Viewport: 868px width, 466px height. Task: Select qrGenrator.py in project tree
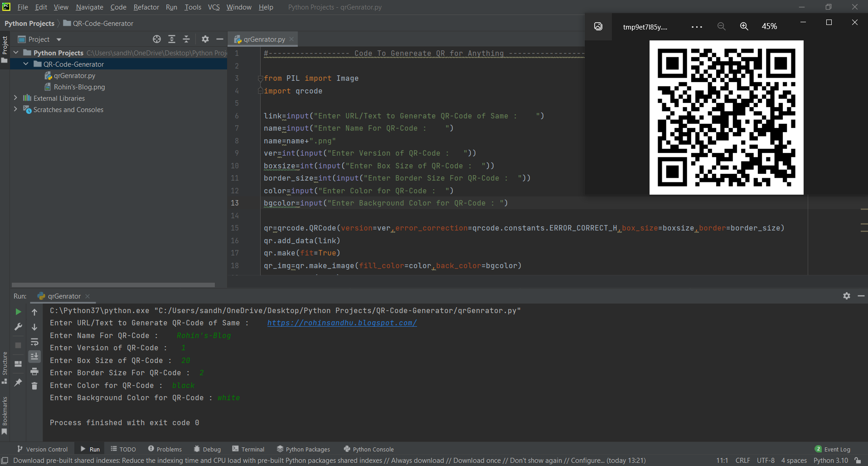tap(74, 76)
